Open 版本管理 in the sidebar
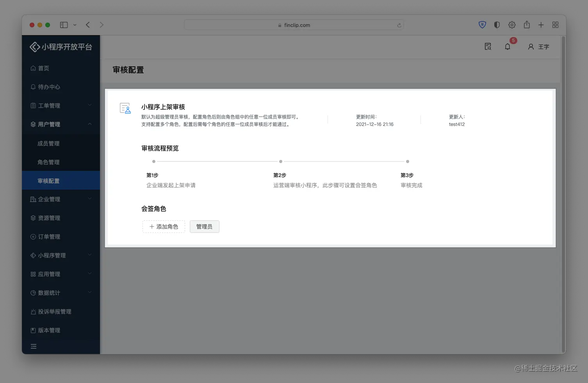Viewport: 588px width, 383px height. (x=61, y=330)
